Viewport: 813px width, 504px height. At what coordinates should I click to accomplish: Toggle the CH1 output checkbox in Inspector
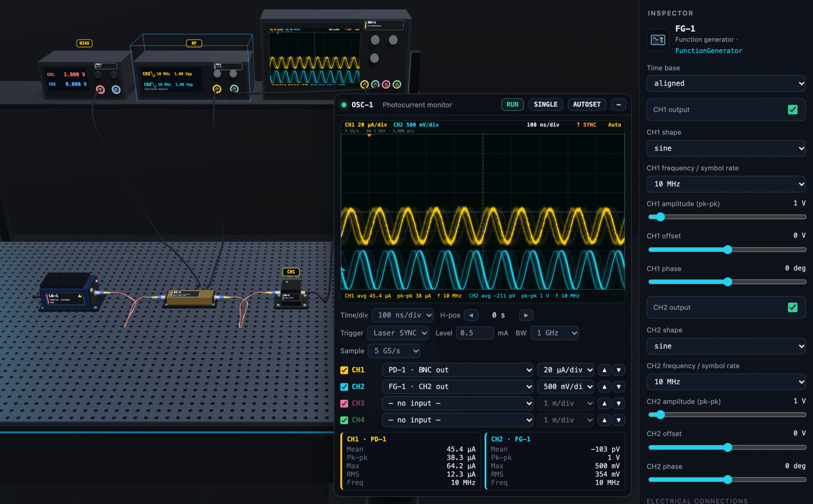(x=793, y=110)
